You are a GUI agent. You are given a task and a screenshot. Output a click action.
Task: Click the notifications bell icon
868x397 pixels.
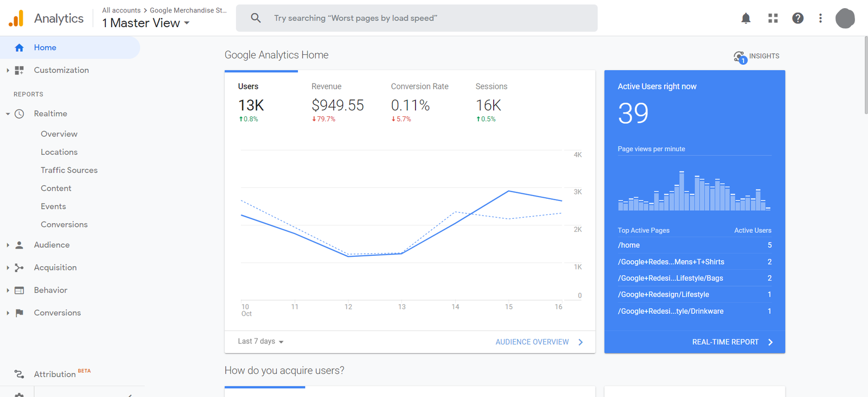tap(746, 18)
